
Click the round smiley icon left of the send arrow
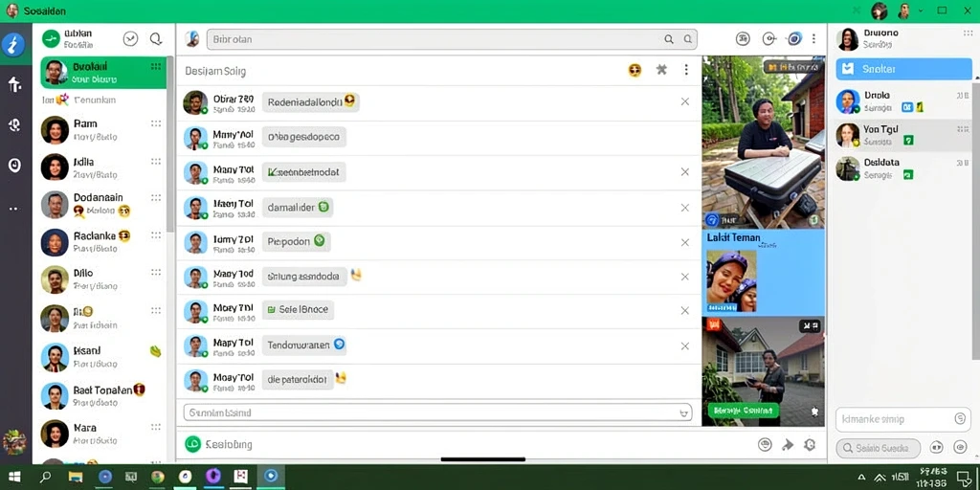point(765,444)
